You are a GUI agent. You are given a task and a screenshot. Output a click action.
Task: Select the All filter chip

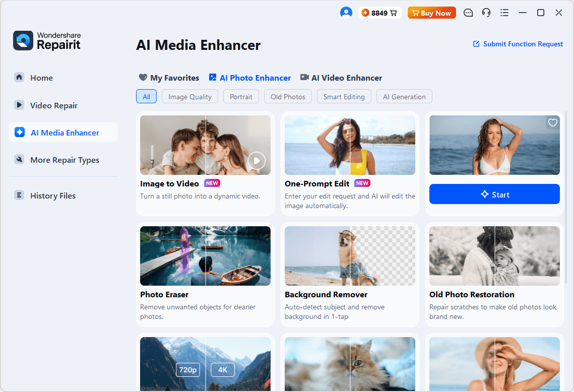coord(147,97)
